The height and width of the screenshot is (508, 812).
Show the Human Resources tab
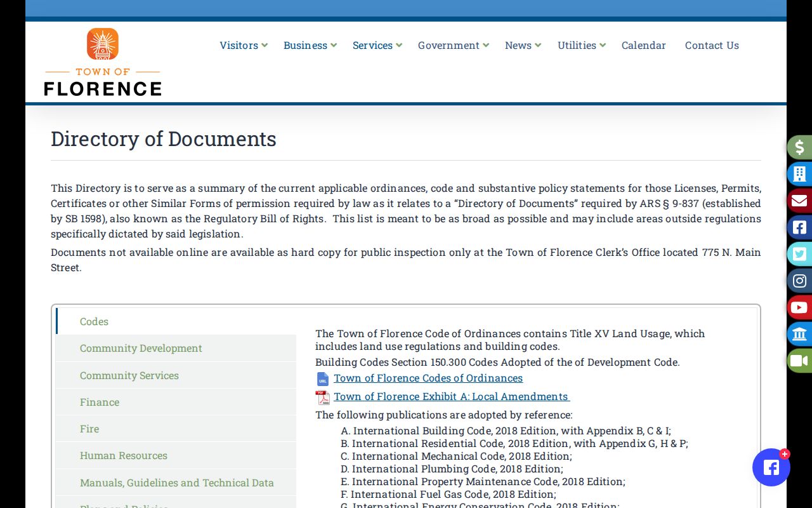coord(176,455)
